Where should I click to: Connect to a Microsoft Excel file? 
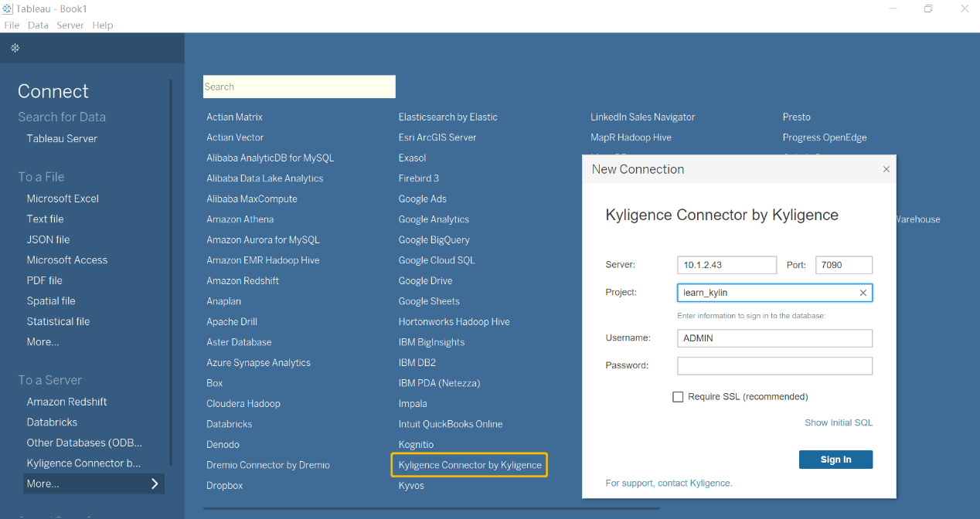tap(63, 198)
